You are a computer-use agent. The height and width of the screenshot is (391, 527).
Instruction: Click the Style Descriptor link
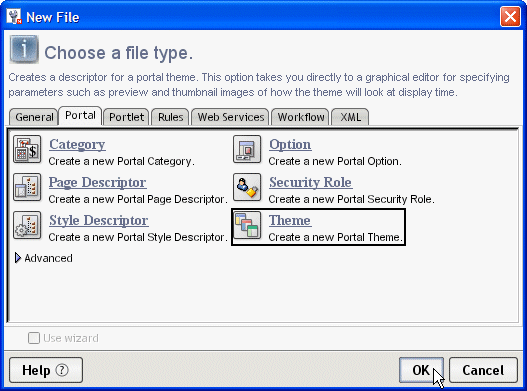coord(98,221)
